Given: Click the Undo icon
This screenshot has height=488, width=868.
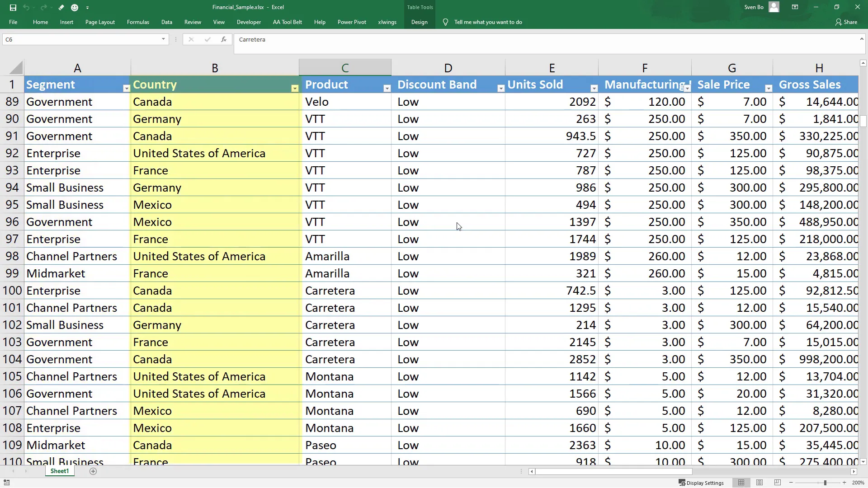Looking at the screenshot, I should coord(26,7).
